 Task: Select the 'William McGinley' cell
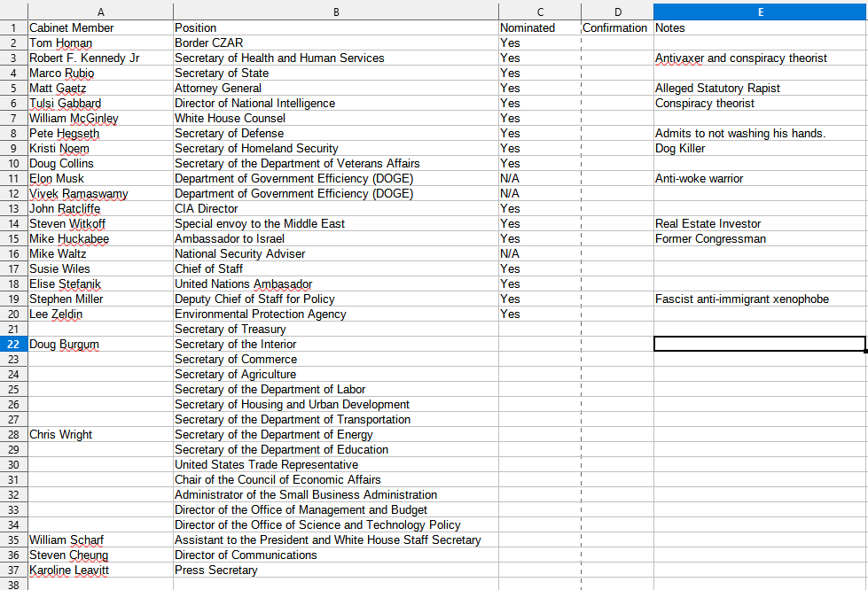tap(100, 119)
